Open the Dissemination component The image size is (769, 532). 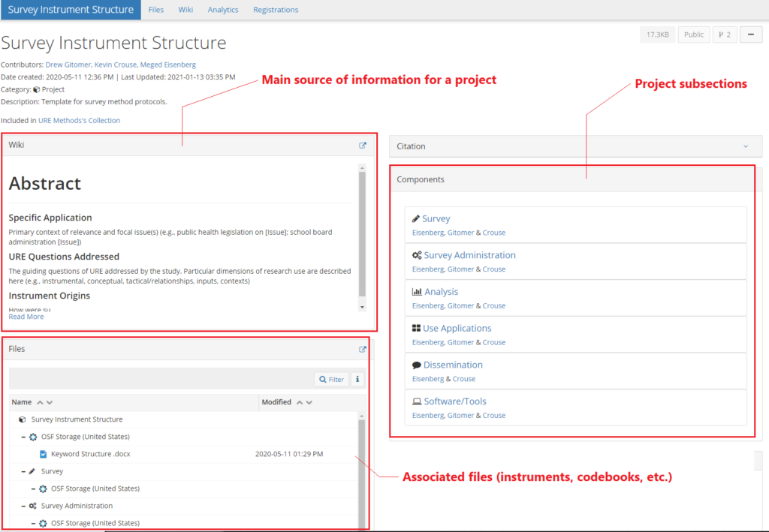(x=453, y=365)
